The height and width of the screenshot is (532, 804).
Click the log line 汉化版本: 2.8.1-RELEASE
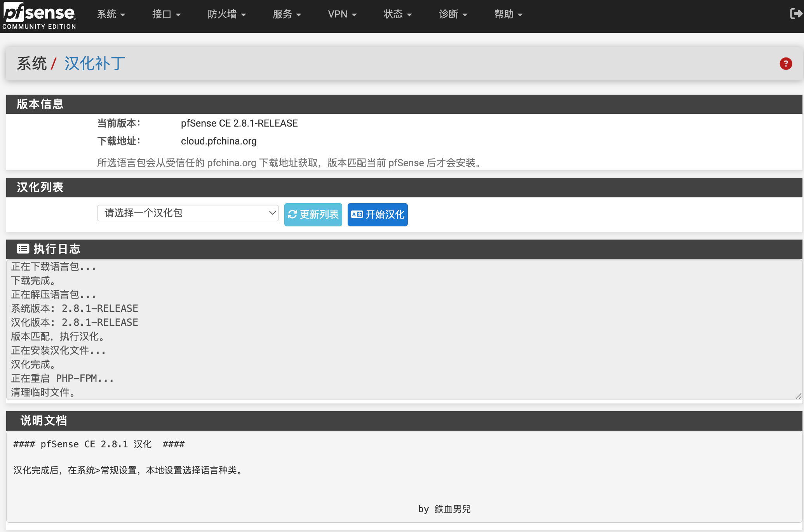75,322
